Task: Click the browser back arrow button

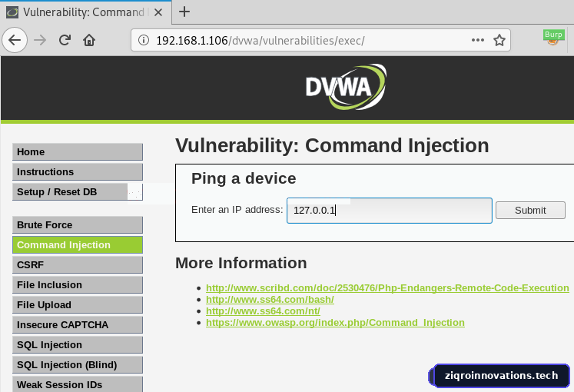Action: [x=15, y=40]
